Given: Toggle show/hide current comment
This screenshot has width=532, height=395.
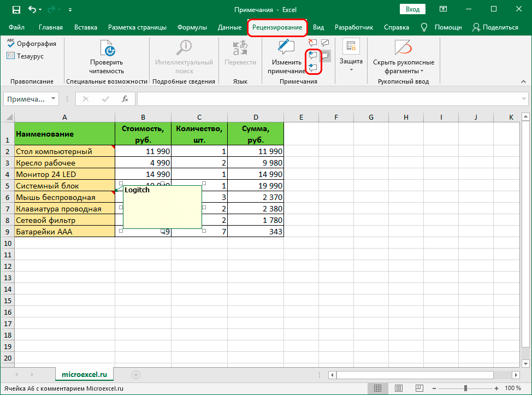Looking at the screenshot, I should point(326,43).
